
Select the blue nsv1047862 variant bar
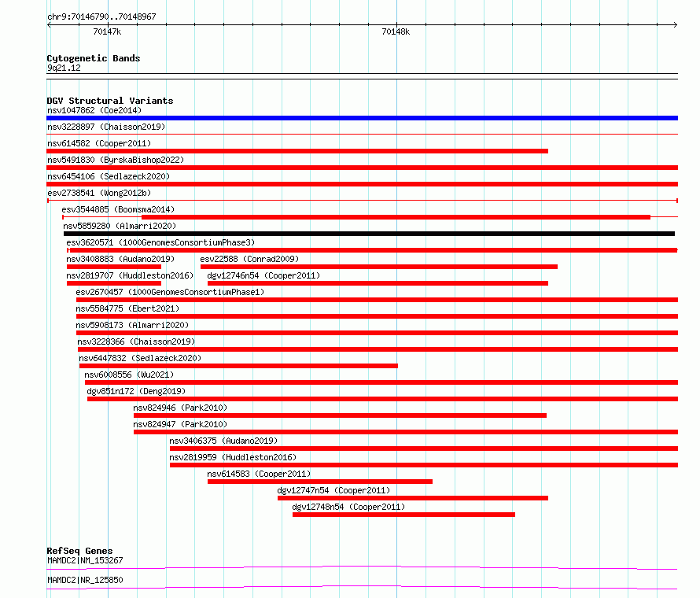(362, 118)
